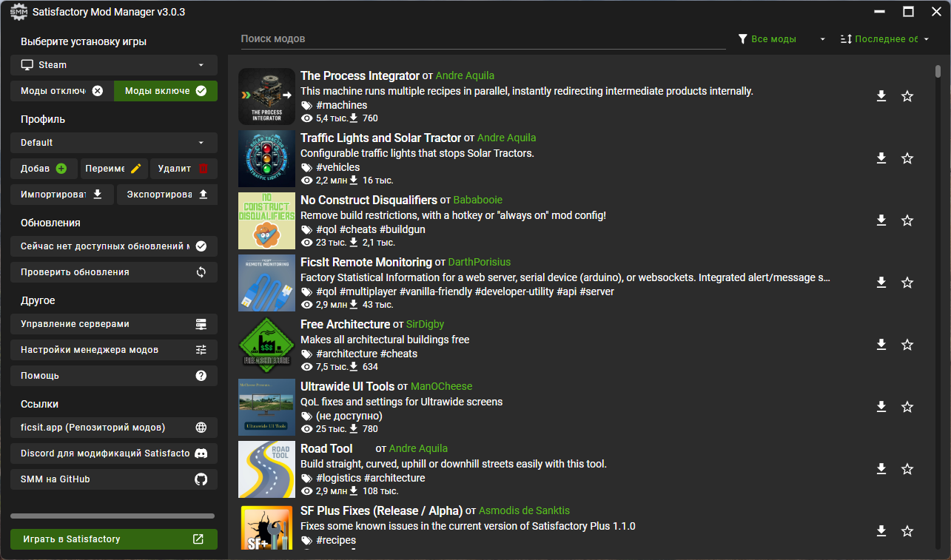Delete the current profile
This screenshot has height=560, width=951.
[x=184, y=169]
